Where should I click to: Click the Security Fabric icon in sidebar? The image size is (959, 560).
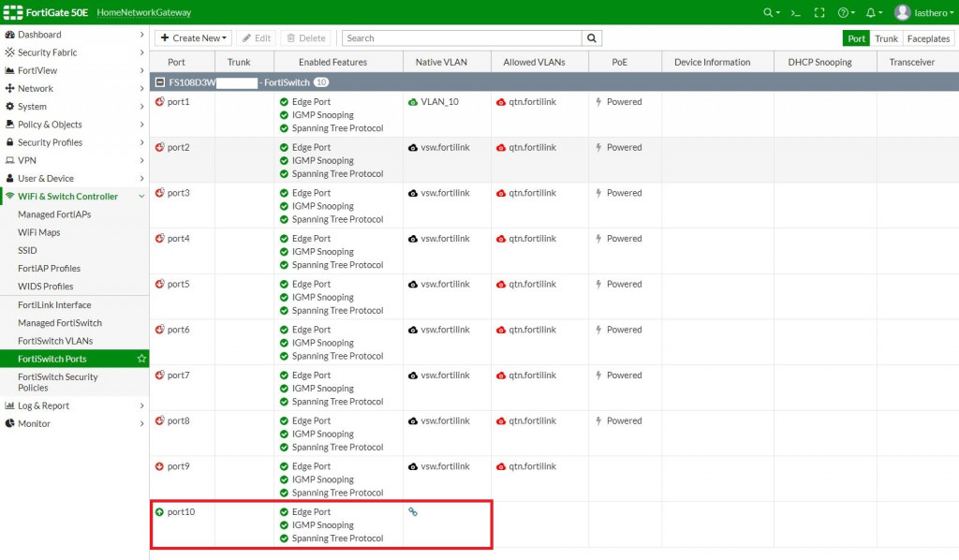9,52
